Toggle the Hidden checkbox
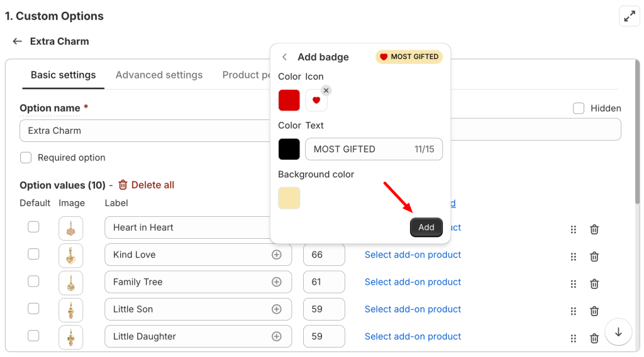Screen dimensions: 644x357 click(579, 108)
